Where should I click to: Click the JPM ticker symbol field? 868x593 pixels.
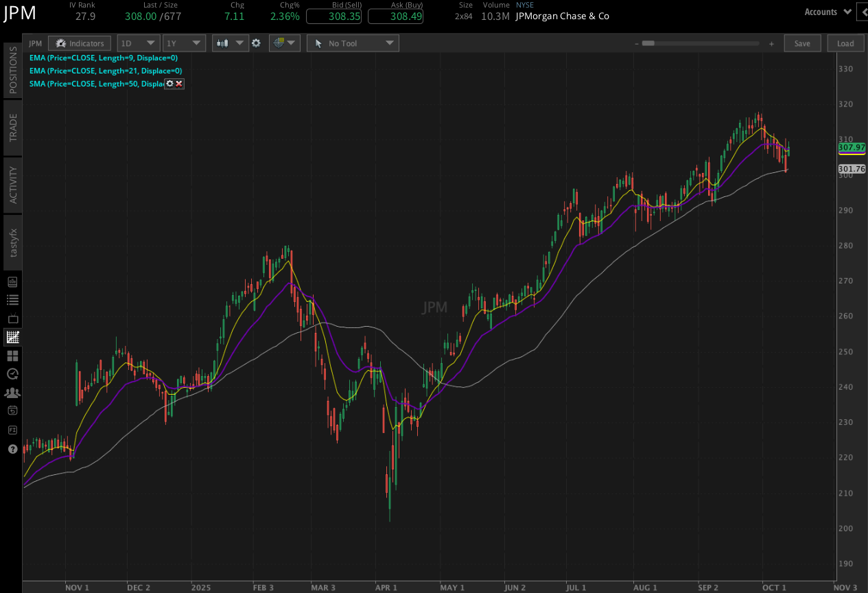(21, 12)
